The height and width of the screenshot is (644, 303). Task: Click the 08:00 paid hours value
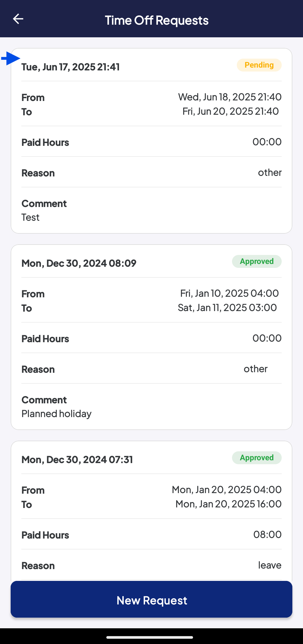coord(267,535)
